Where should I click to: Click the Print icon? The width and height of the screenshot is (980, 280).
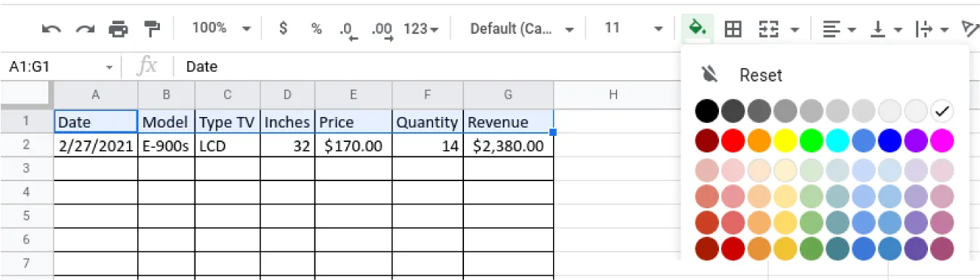118,29
